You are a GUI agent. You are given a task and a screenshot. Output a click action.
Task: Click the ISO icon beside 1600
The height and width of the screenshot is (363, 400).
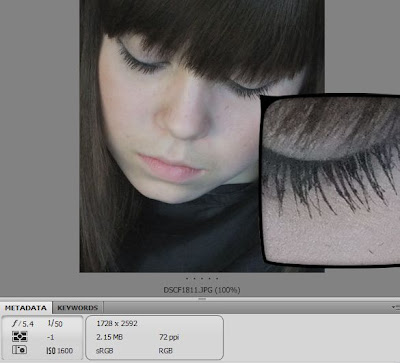click(51, 350)
